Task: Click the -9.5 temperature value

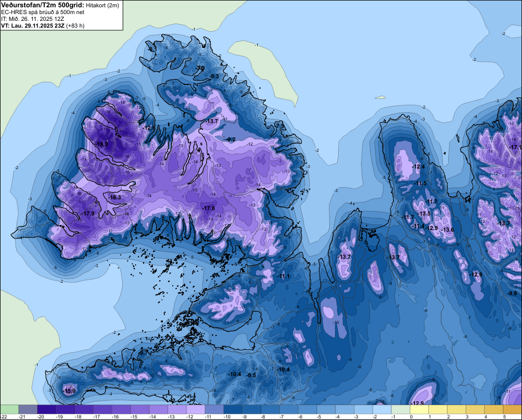Action: (x=252, y=375)
